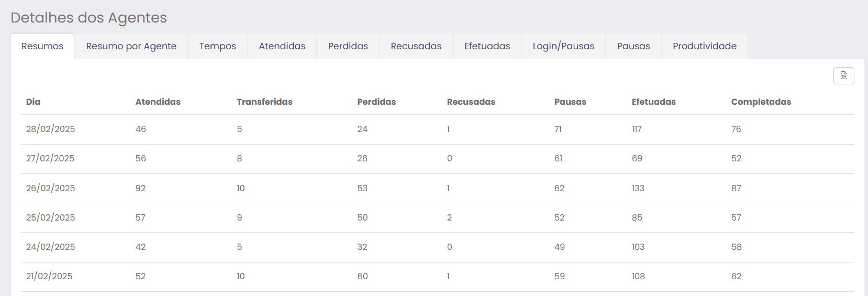View the Pausas tab
This screenshot has height=296, width=868.
633,46
